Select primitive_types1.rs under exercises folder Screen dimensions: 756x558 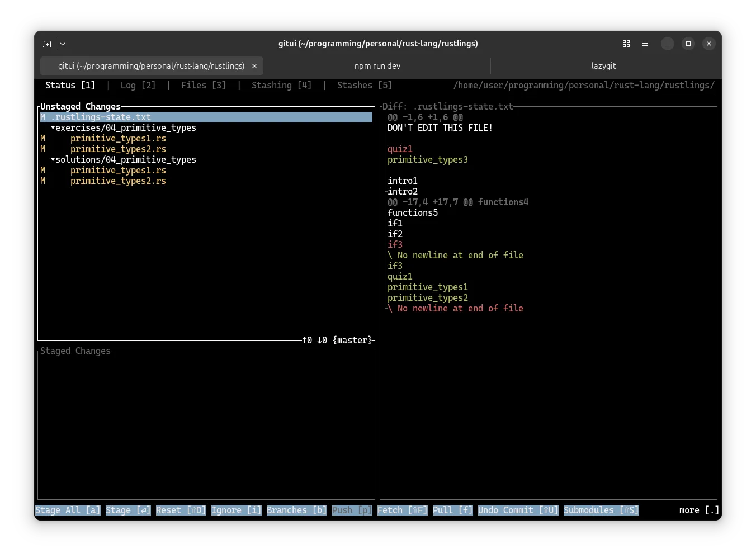coord(118,139)
